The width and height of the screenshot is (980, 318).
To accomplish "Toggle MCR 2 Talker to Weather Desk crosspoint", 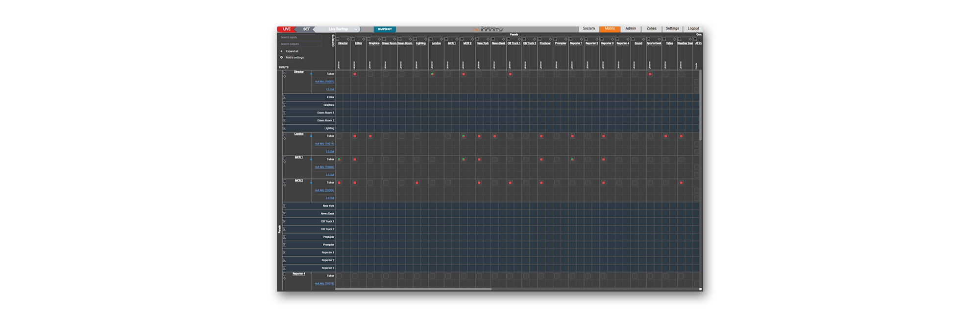I will (x=681, y=182).
